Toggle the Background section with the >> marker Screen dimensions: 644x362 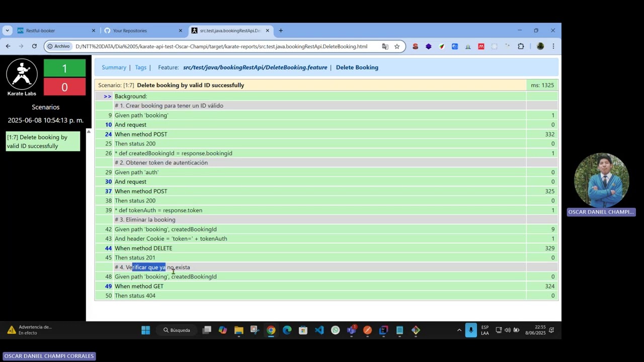click(108, 97)
